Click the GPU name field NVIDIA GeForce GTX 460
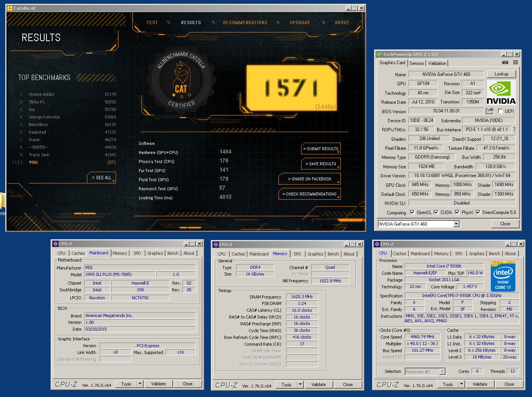The height and width of the screenshot is (397, 532). pyautogui.click(x=446, y=74)
